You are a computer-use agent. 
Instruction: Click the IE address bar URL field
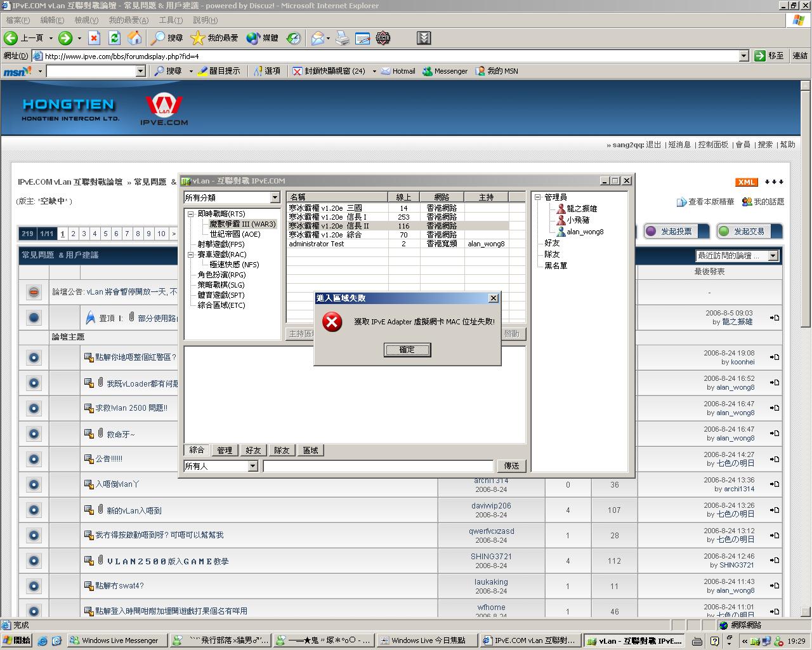[x=386, y=56]
